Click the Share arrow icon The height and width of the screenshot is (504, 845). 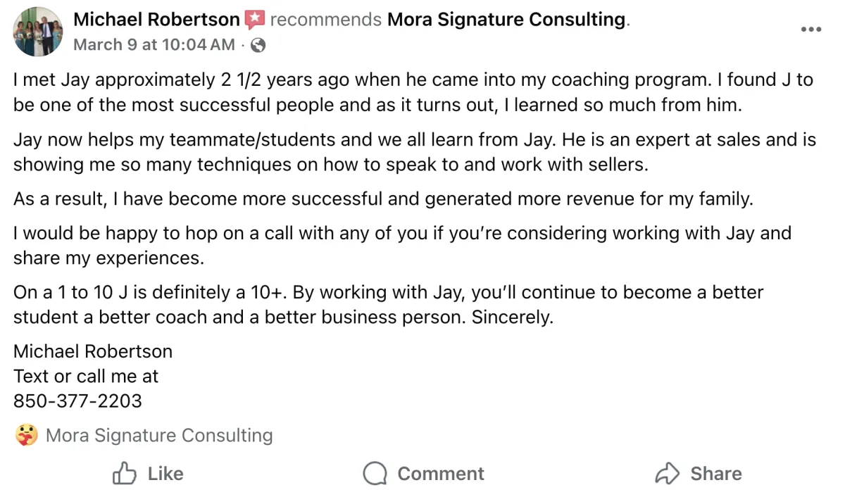coord(666,474)
